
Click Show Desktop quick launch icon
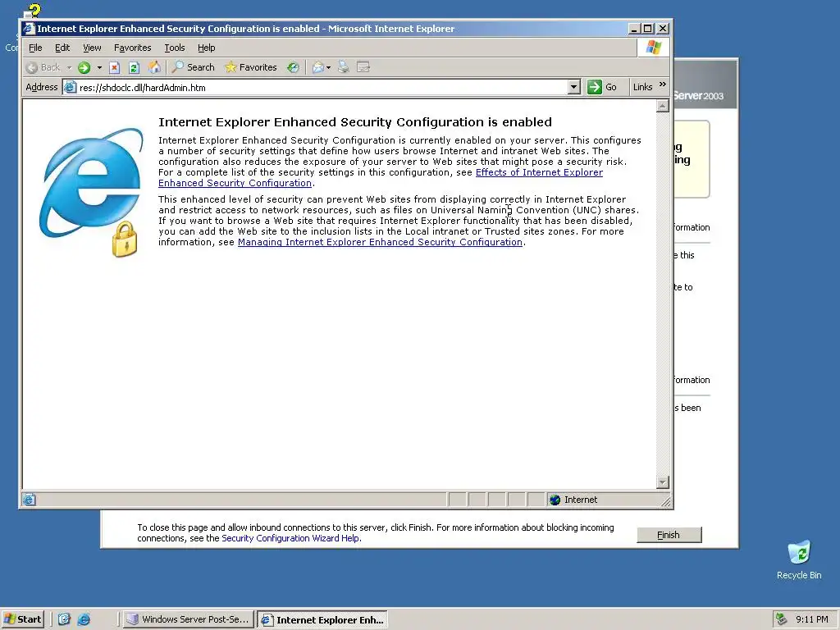point(64,619)
